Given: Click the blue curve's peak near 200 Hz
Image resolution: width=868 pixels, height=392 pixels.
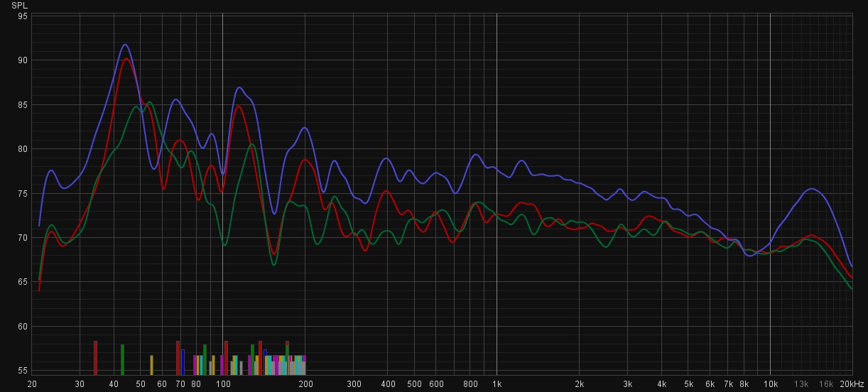Looking at the screenshot, I should click(x=305, y=128).
